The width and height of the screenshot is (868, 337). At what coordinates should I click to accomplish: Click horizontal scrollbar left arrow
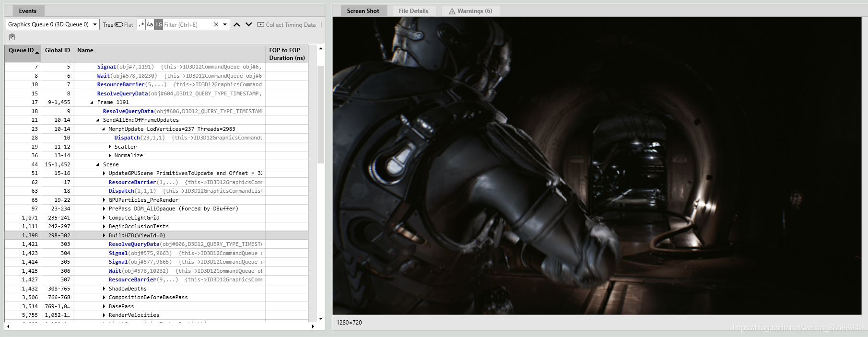coord(8,326)
